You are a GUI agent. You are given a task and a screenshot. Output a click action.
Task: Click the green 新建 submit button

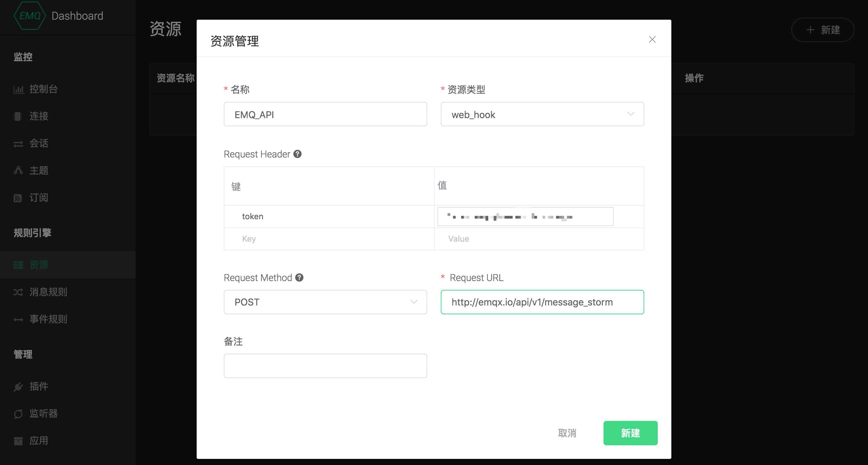[x=630, y=433]
